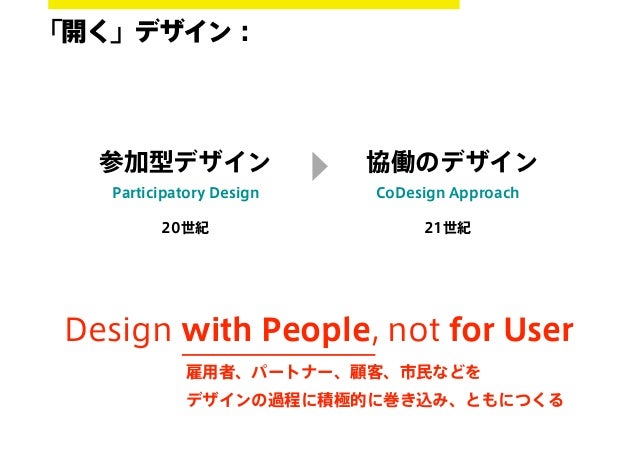
Task: Select the 20世紀 label
Action: 185,228
